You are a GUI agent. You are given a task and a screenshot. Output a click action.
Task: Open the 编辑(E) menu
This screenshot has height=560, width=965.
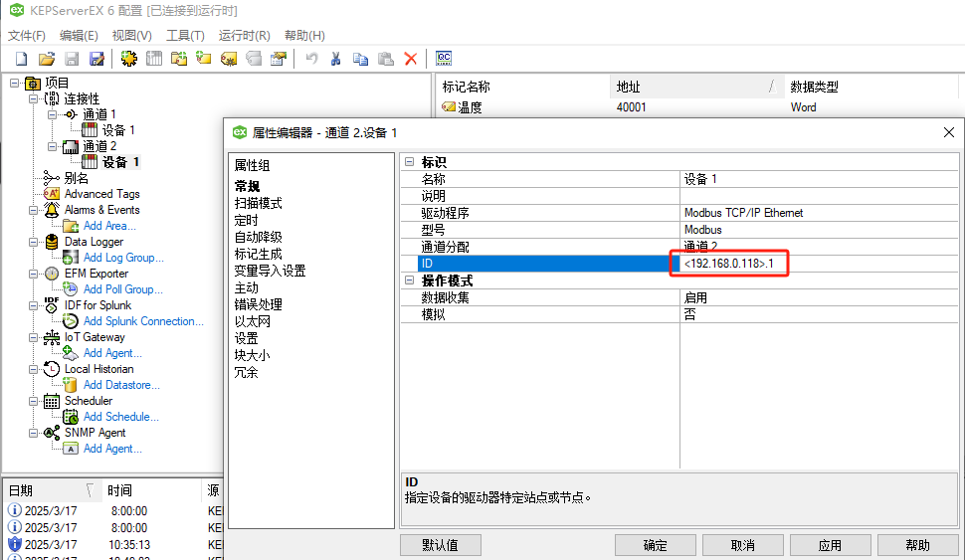79,36
